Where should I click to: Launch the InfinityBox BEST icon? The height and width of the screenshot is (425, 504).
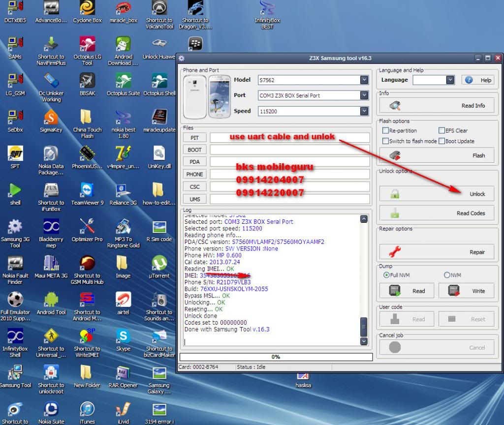pos(267,15)
